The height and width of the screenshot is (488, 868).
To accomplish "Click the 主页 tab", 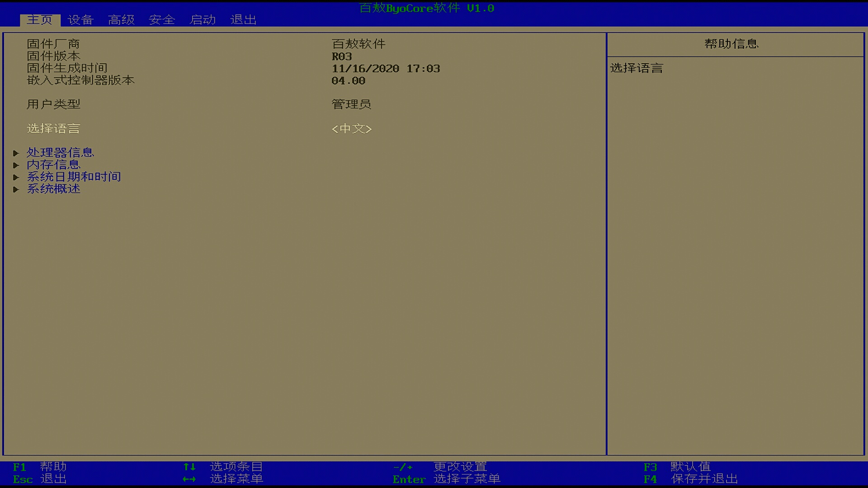I will [38, 20].
